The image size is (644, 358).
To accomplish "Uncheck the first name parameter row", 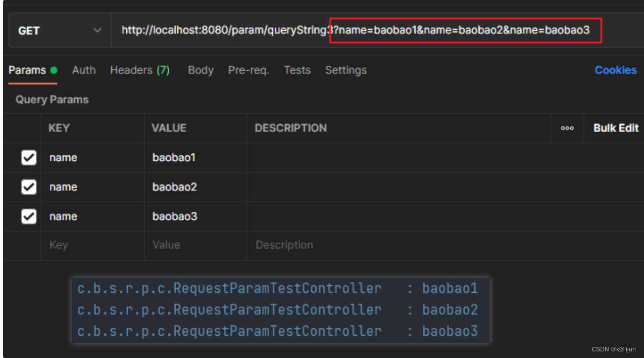I will tap(28, 157).
